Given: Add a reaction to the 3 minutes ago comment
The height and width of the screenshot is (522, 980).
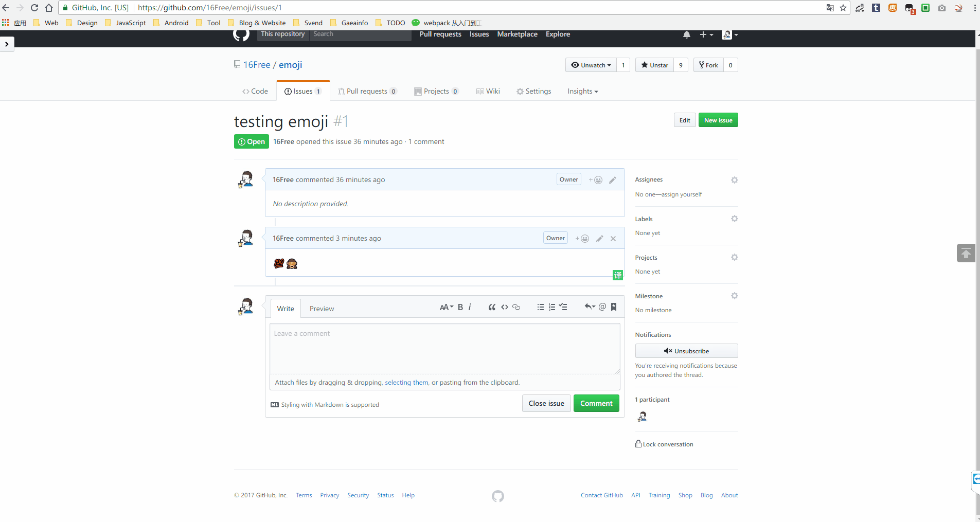Looking at the screenshot, I should (x=582, y=239).
